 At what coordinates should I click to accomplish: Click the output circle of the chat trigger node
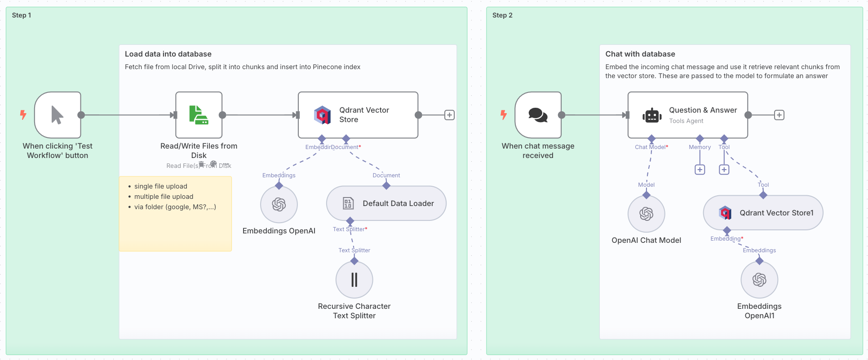coord(562,115)
